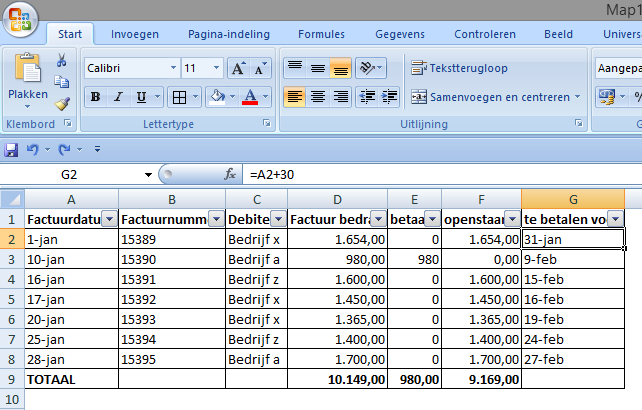
Task: Expand Samenvoegen en centreren dropdown arrow
Action: coord(577,97)
